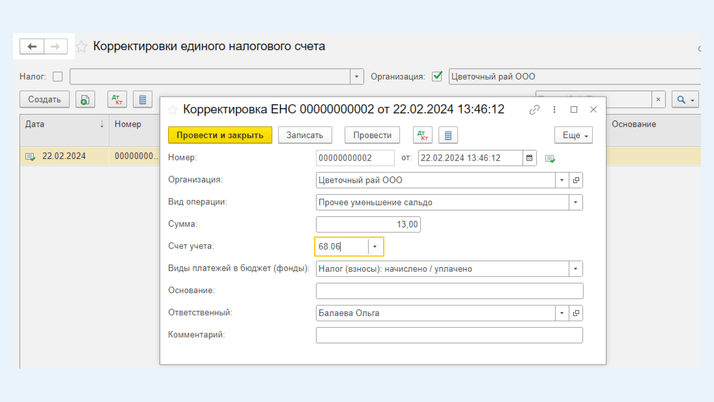Close the Корректировка ЕНС dialog
The width and height of the screenshot is (714, 402).
point(593,110)
